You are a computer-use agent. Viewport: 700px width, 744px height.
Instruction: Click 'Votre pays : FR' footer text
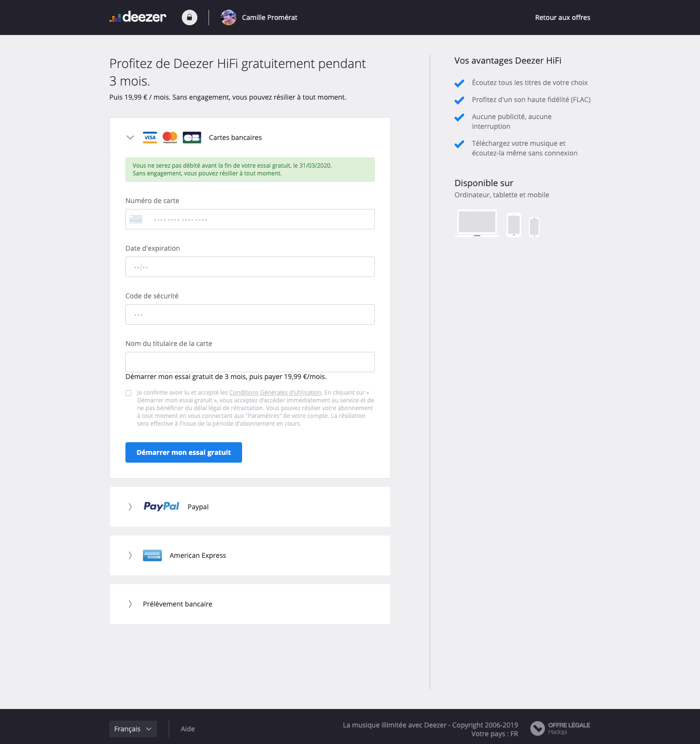point(494,734)
